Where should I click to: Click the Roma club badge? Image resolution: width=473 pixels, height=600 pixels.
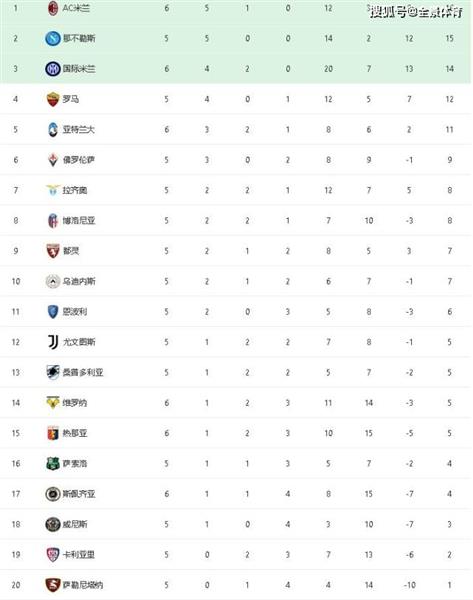[53, 99]
